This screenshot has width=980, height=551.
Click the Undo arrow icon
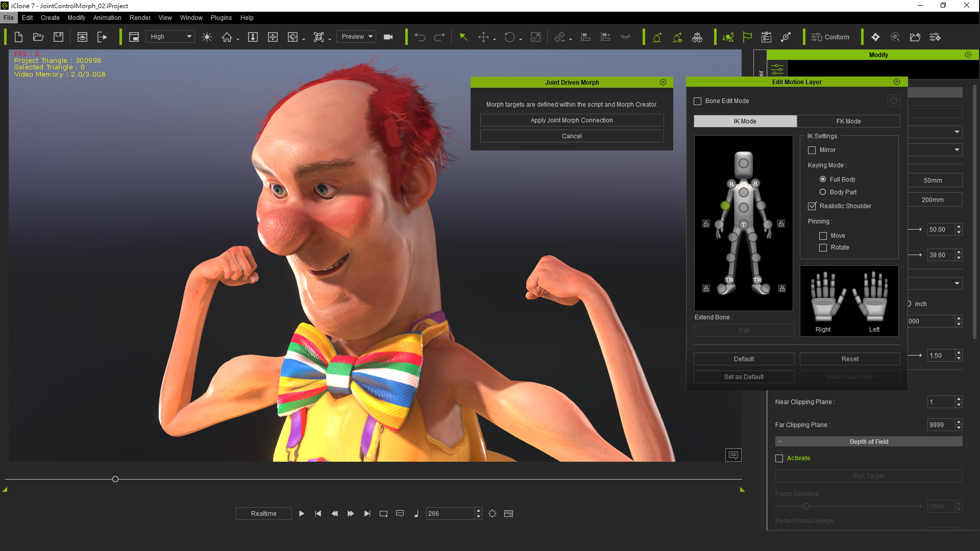(x=420, y=37)
